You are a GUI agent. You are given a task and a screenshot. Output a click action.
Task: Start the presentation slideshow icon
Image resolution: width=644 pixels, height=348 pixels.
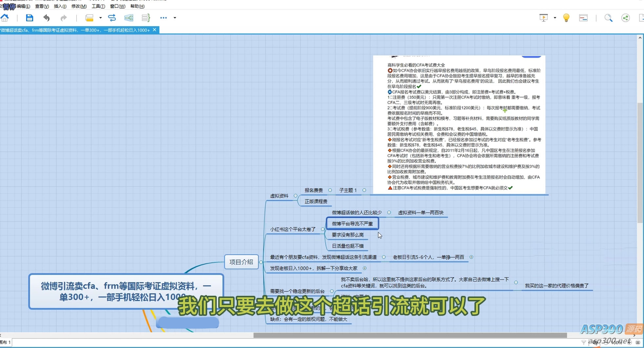coord(544,18)
